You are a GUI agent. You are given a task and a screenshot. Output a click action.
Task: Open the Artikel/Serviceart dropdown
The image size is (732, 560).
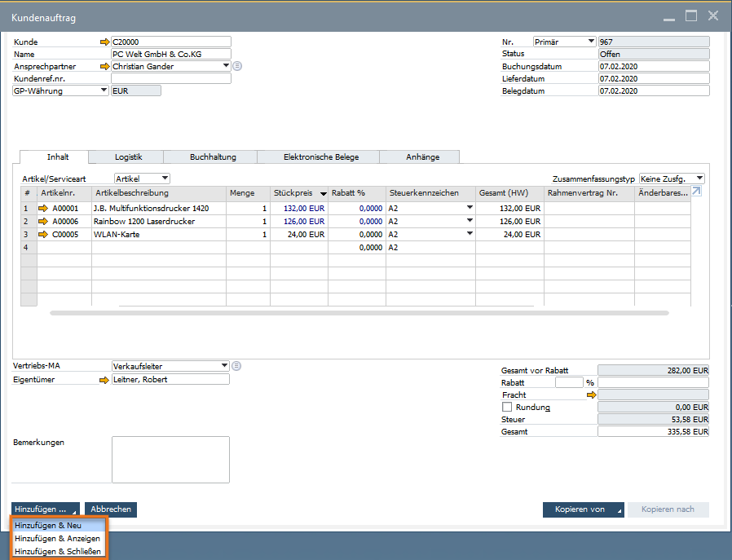(x=142, y=178)
